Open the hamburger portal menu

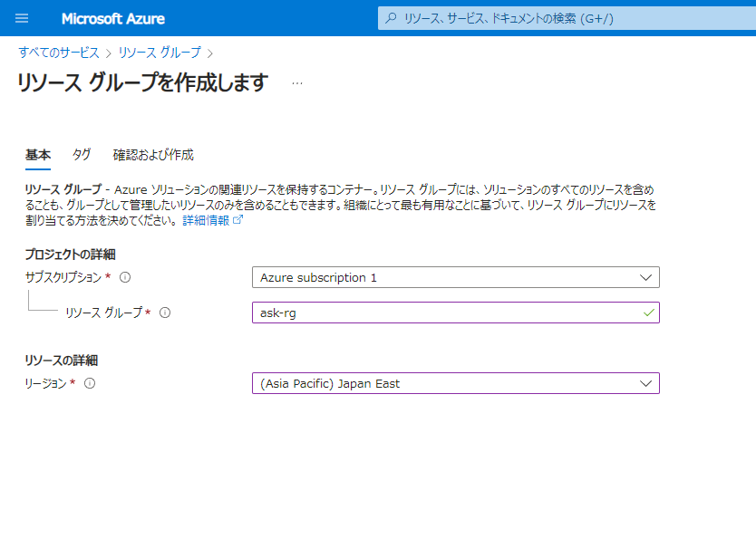tap(22, 18)
